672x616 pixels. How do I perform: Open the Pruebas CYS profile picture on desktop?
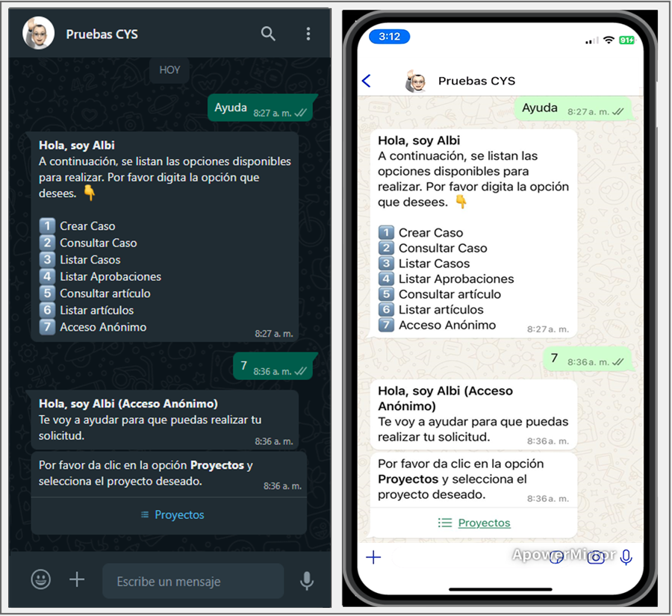click(x=39, y=33)
